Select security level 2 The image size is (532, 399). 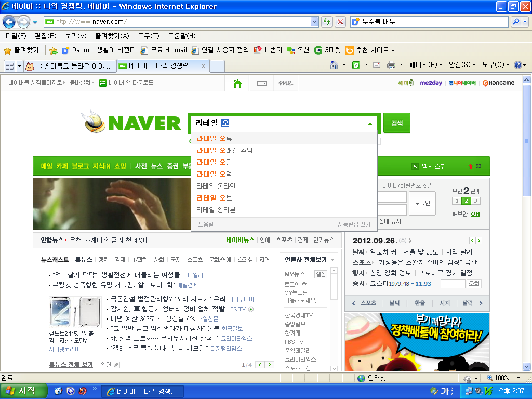[466, 201]
